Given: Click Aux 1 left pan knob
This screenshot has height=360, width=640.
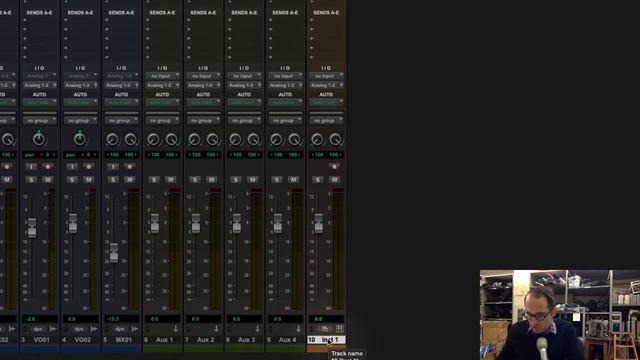Looking at the screenshot, I should pos(153,139).
